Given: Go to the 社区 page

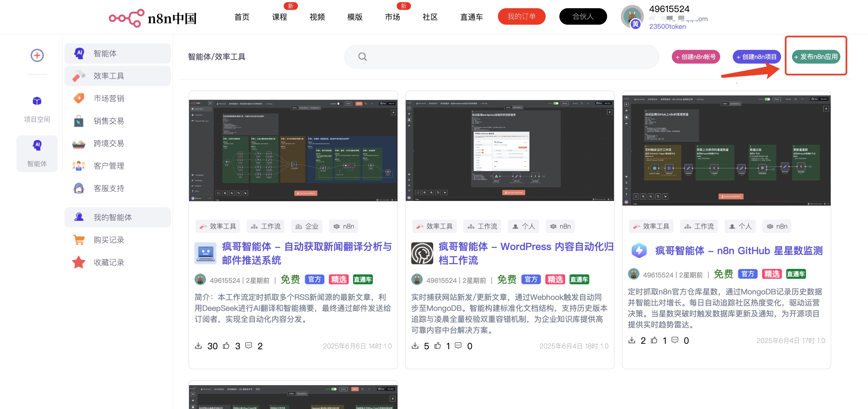Looking at the screenshot, I should pyautogui.click(x=430, y=17).
